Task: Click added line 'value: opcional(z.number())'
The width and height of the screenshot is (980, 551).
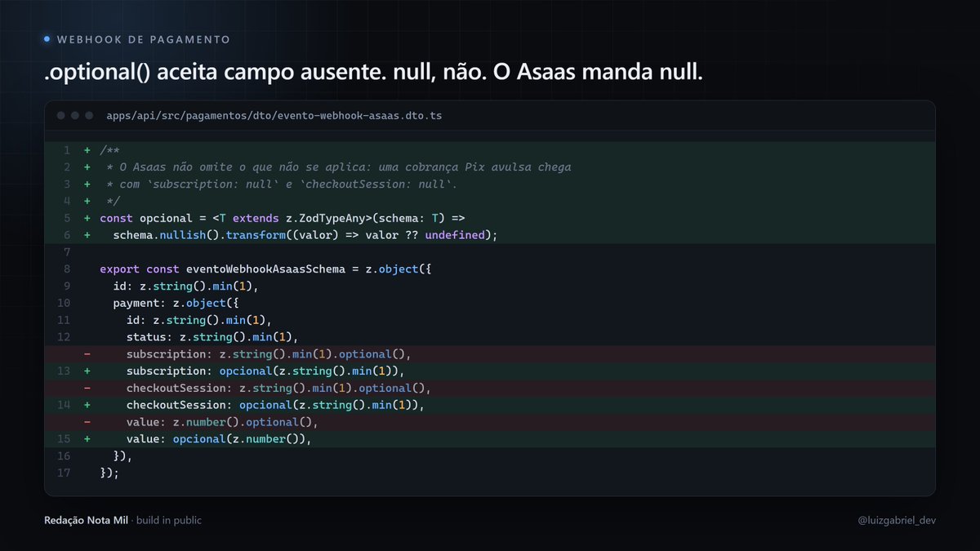Action: [x=219, y=439]
